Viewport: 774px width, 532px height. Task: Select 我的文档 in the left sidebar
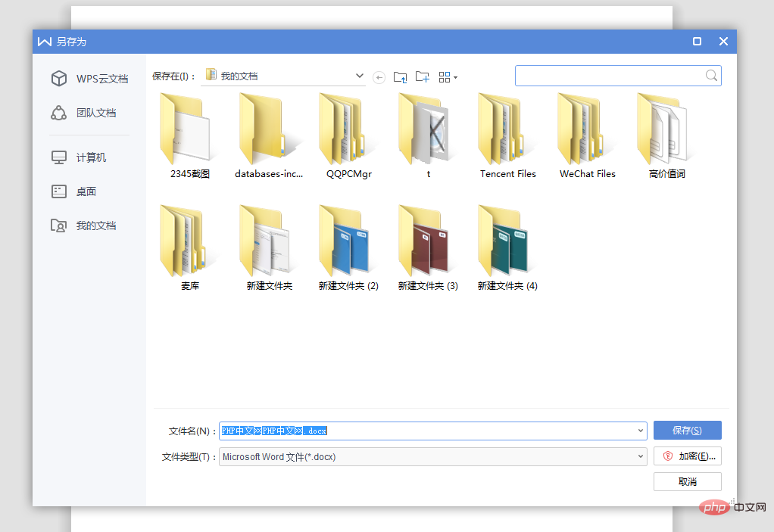click(x=83, y=226)
